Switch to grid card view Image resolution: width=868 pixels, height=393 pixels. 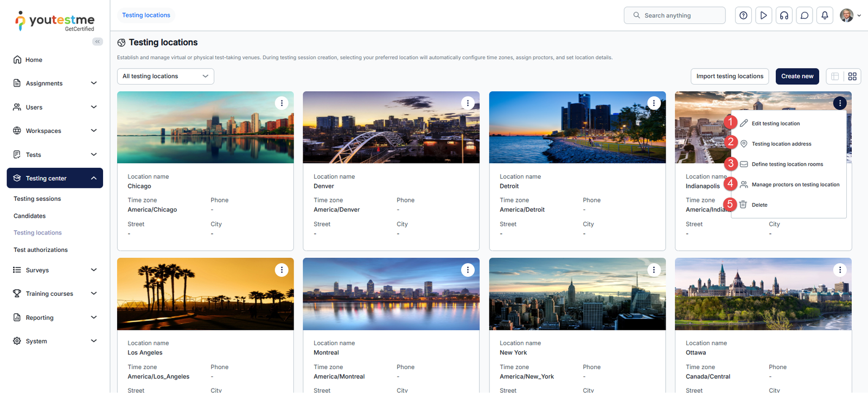(852, 77)
